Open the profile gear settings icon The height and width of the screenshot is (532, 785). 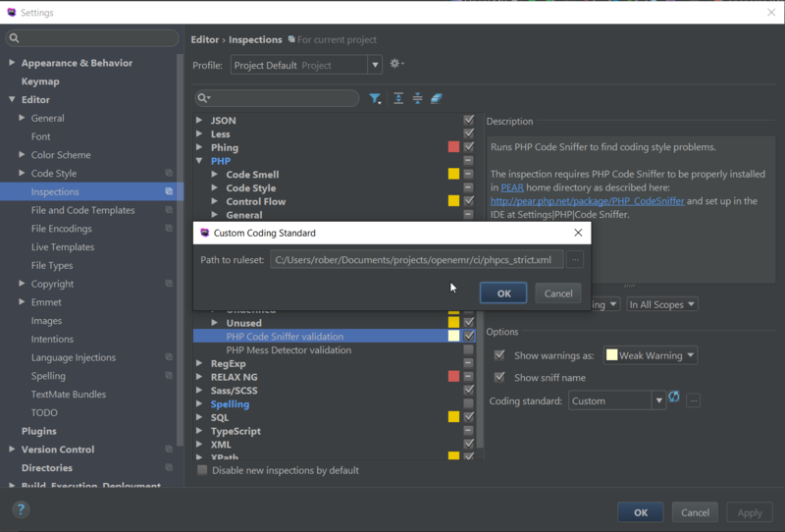point(395,64)
